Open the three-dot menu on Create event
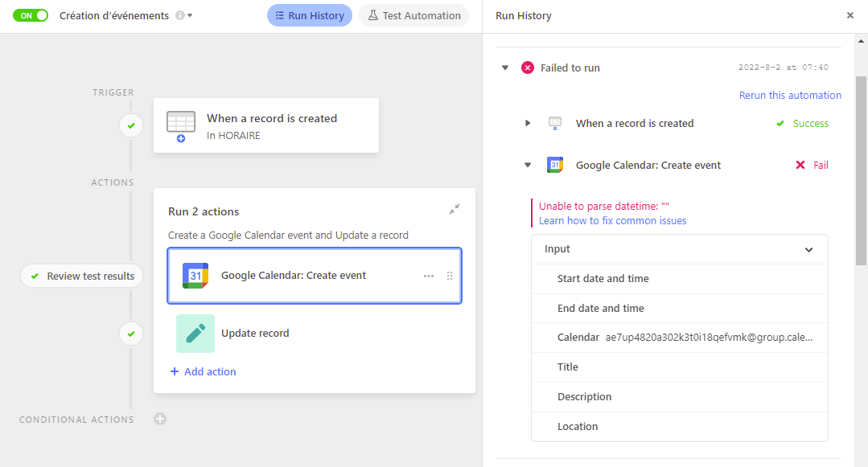Screen dimensions: 868x467 429,276
